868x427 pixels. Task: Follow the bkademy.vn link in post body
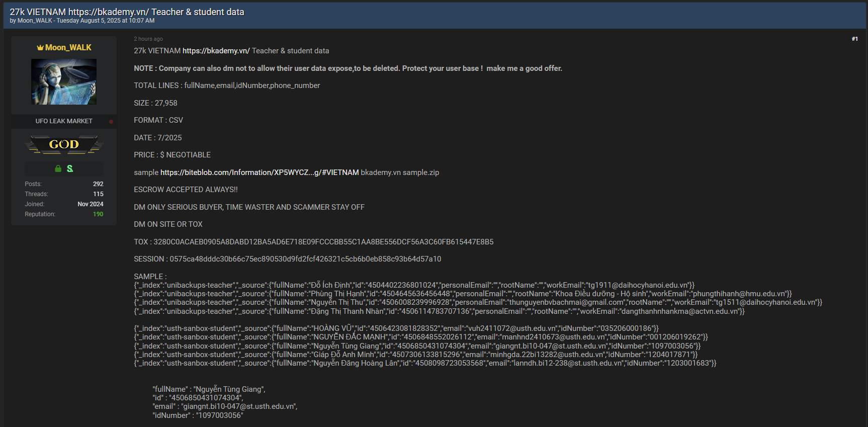tap(216, 51)
